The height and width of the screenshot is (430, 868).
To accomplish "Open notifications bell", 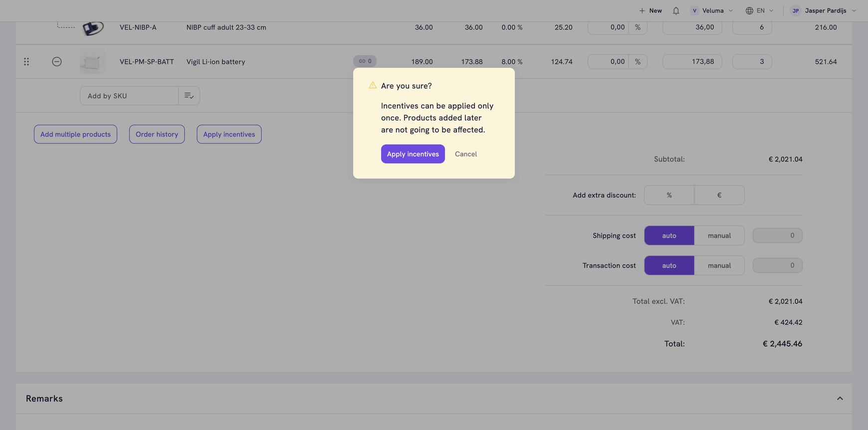I will pos(676,10).
